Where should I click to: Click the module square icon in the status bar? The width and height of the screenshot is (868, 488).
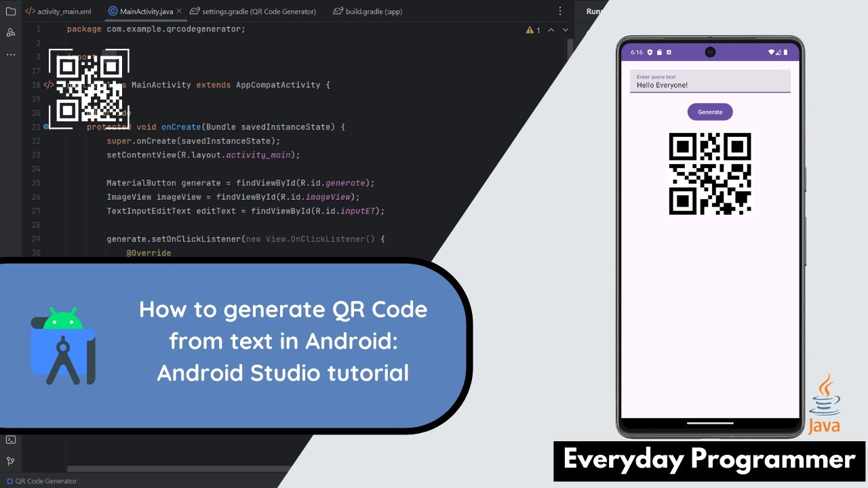[9, 481]
